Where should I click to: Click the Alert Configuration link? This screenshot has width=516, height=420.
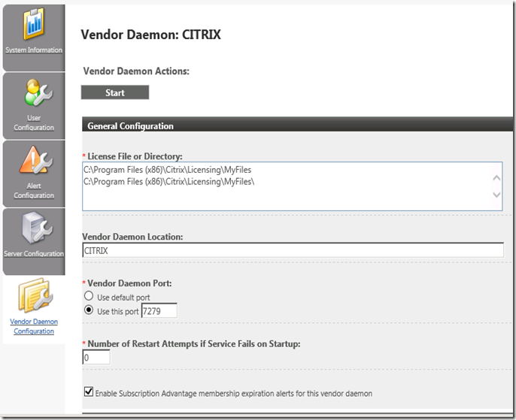pos(34,191)
